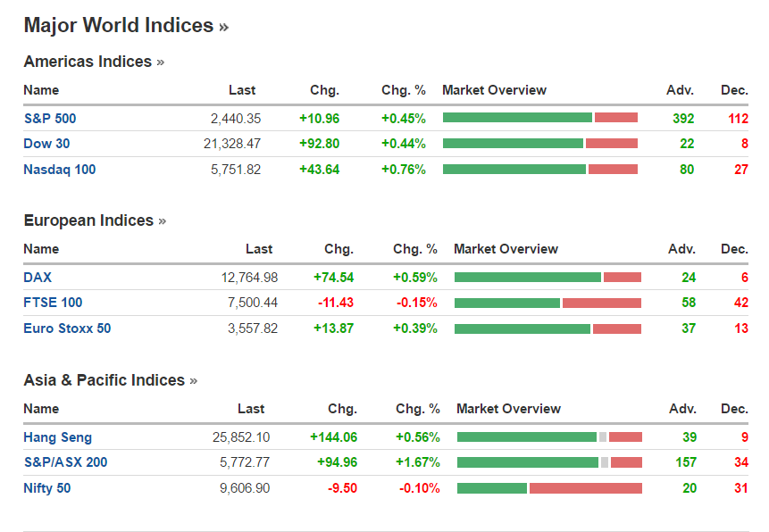Screen dimensions: 769x532
Task: Click the Hang Seng market overview bar
Action: point(549,437)
